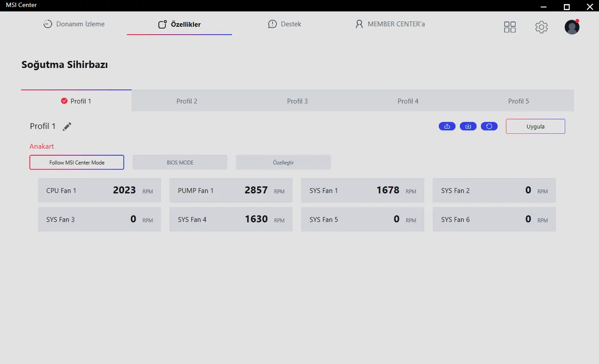Viewport: 599px width, 364px height.
Task: Click the blue reset refresh icon
Action: point(489,126)
